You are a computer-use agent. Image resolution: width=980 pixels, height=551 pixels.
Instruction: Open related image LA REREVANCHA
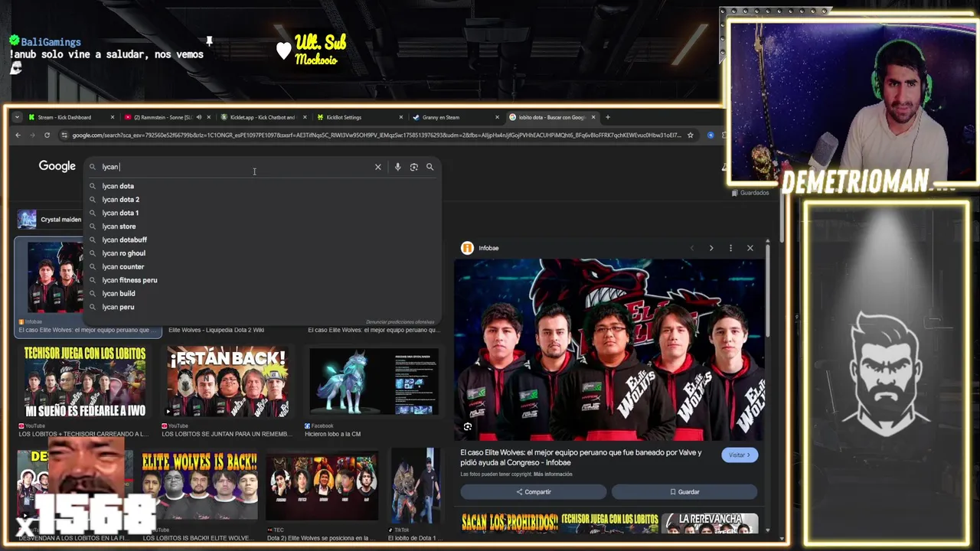[710, 523]
